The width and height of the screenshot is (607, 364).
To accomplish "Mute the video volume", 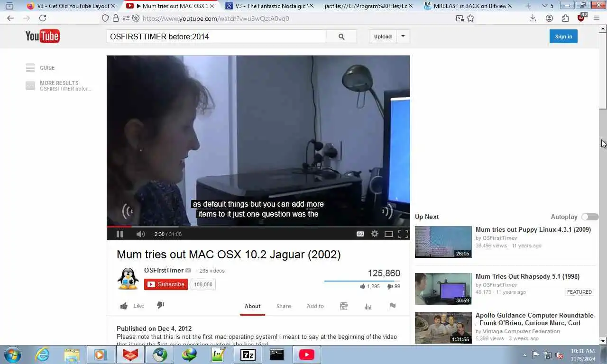I will 140,234.
